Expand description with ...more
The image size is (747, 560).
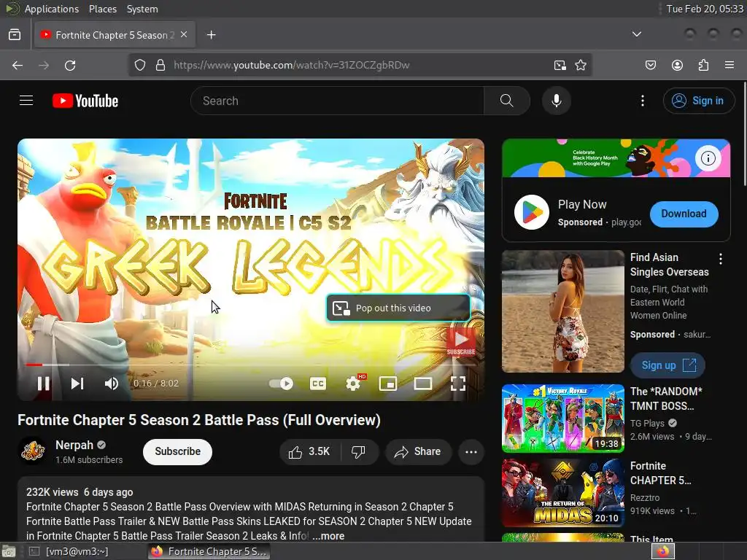click(x=328, y=536)
